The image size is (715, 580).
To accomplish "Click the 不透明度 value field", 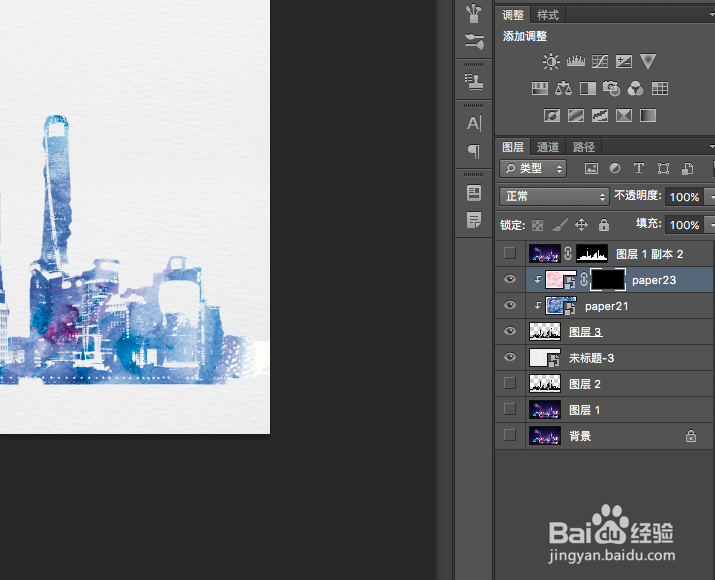I will click(x=684, y=197).
